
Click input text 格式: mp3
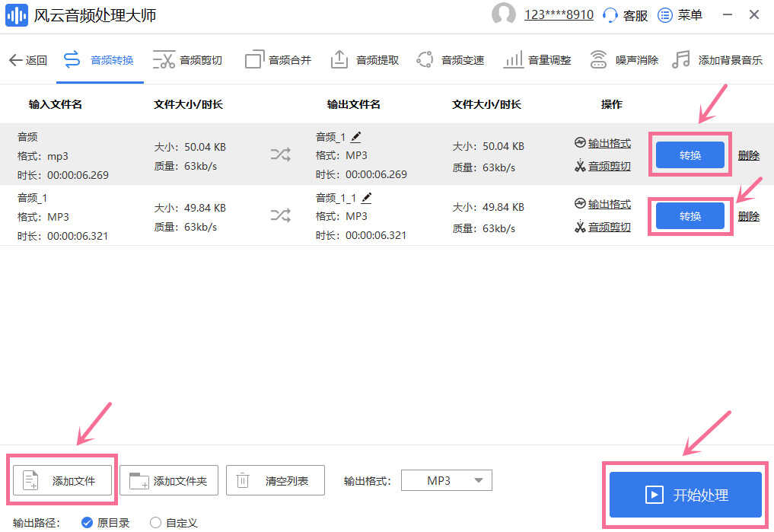coord(43,157)
